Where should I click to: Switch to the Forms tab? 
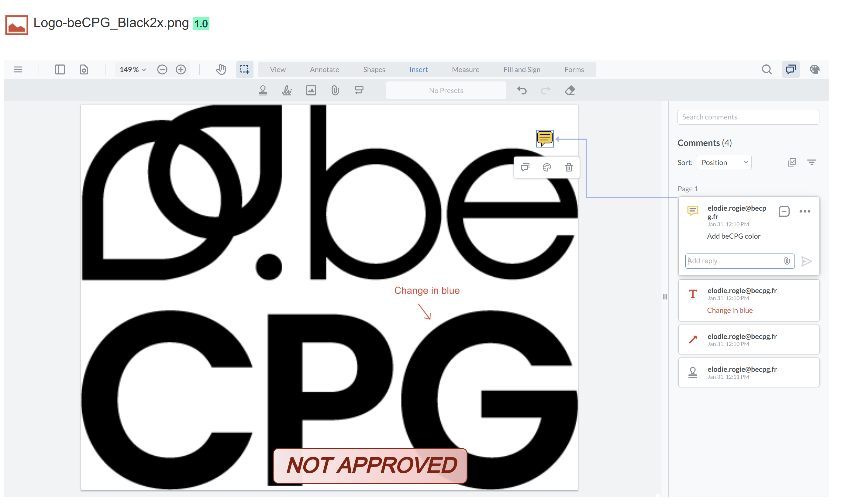574,70
